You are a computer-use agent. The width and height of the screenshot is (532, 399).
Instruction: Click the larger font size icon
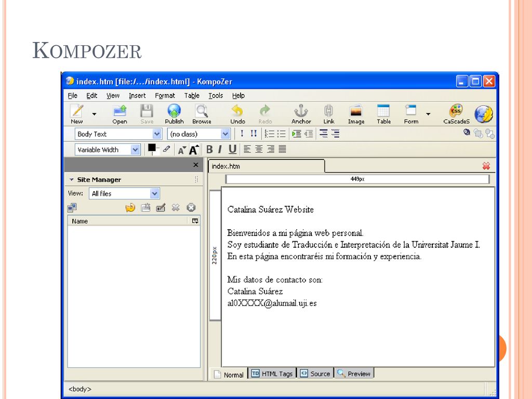194,150
